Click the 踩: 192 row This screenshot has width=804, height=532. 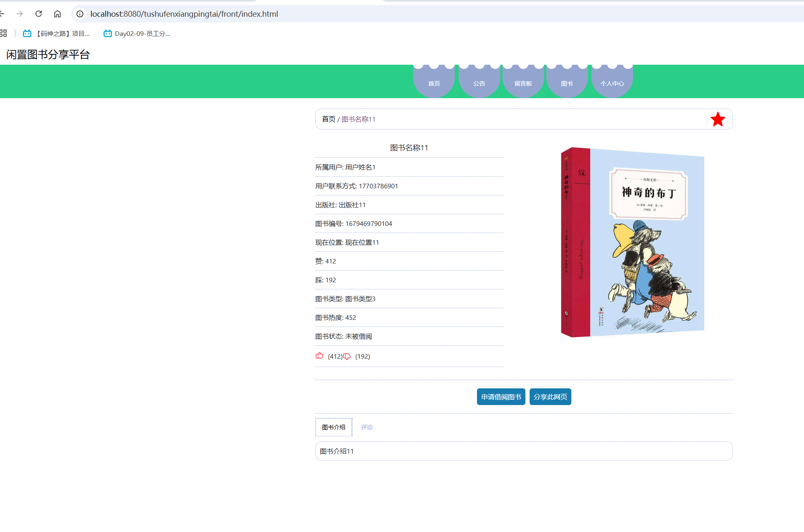point(409,280)
